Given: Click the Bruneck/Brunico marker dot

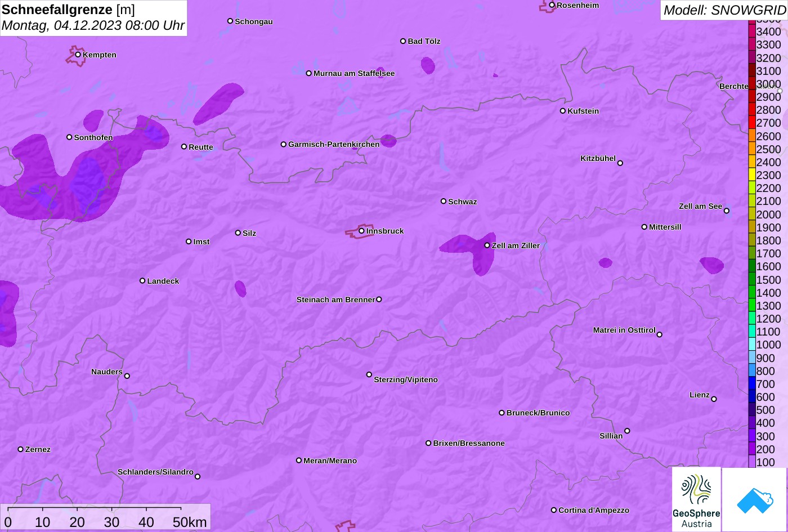Looking at the screenshot, I should tap(502, 413).
